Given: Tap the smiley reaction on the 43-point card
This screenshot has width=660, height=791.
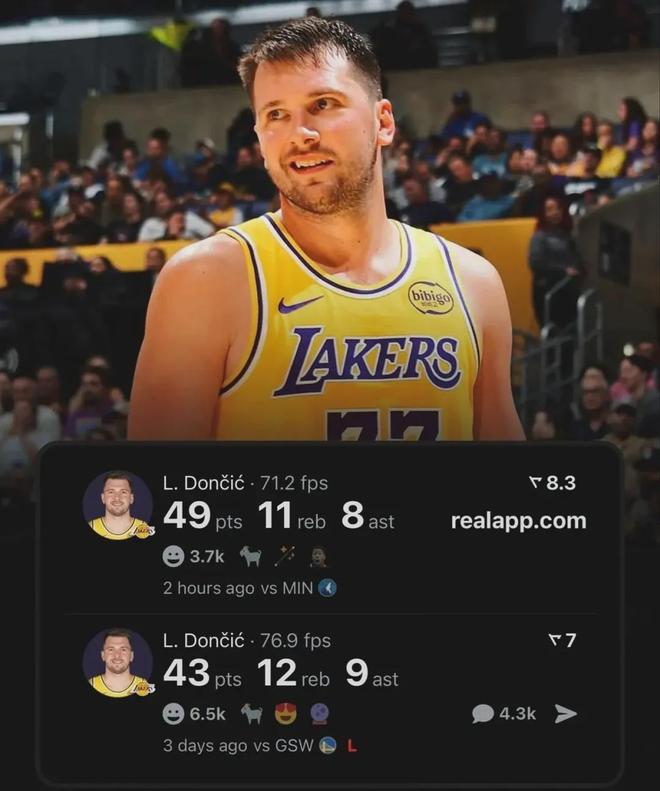Looking at the screenshot, I should coord(173,713).
